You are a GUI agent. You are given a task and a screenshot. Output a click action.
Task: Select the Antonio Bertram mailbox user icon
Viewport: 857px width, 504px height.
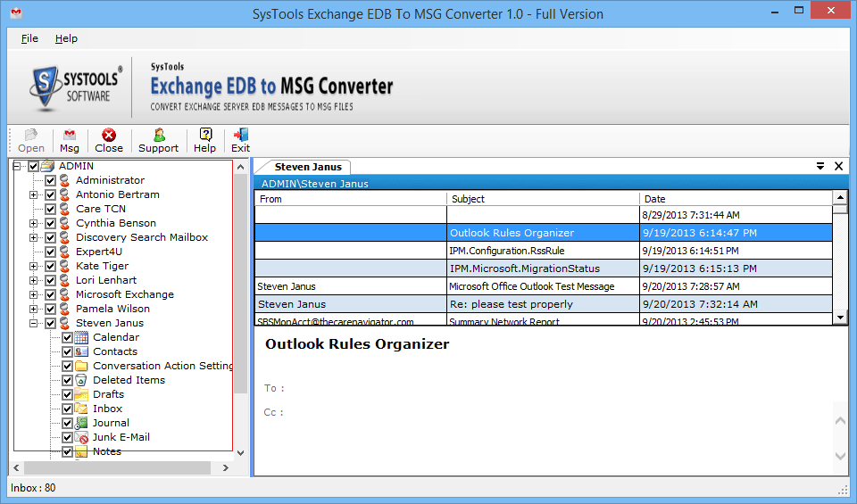65,194
